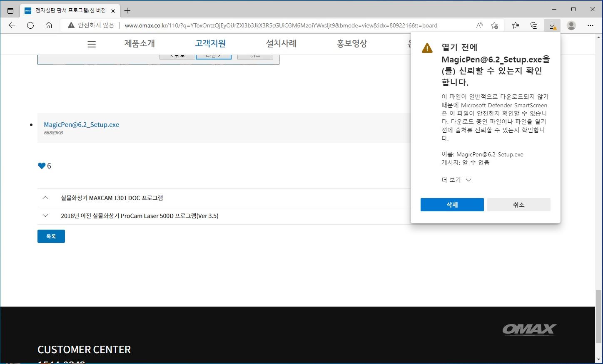
Task: Click the blue heart like icon
Action: tap(42, 166)
